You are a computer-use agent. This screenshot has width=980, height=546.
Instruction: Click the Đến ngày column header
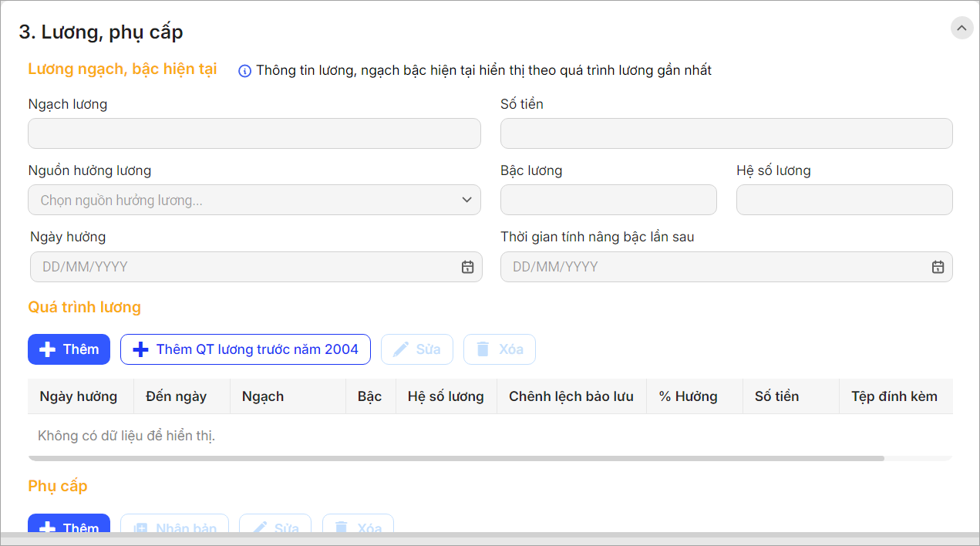tap(177, 396)
